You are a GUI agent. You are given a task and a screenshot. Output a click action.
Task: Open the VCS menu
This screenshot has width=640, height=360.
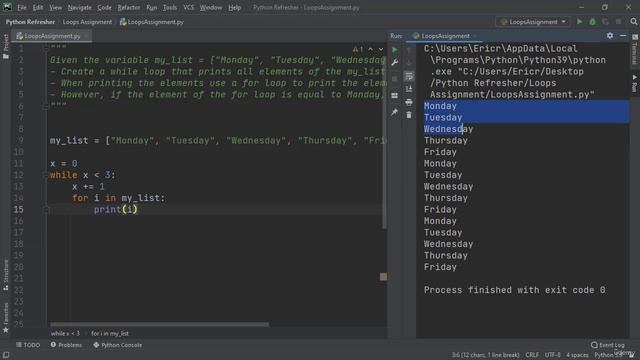tap(189, 7)
